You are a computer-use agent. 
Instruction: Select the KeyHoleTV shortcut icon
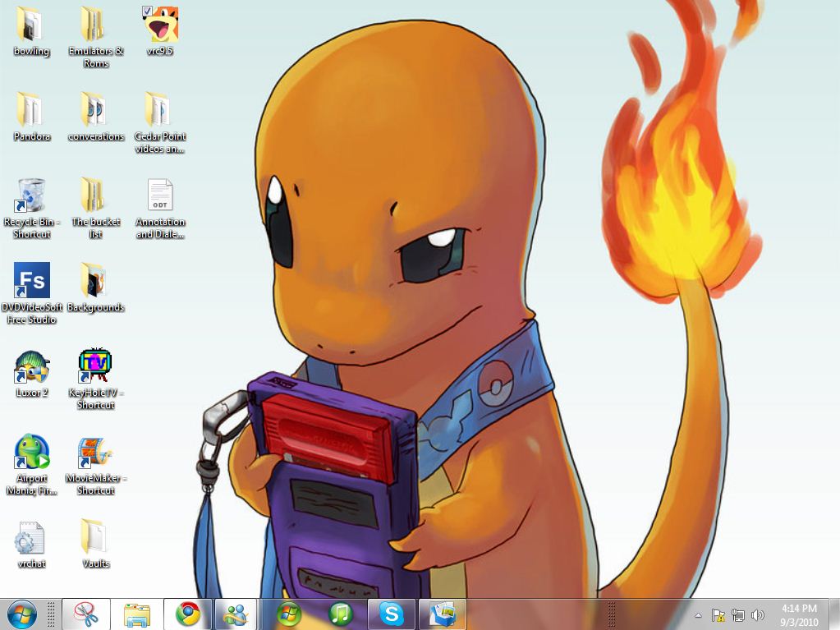click(x=95, y=366)
